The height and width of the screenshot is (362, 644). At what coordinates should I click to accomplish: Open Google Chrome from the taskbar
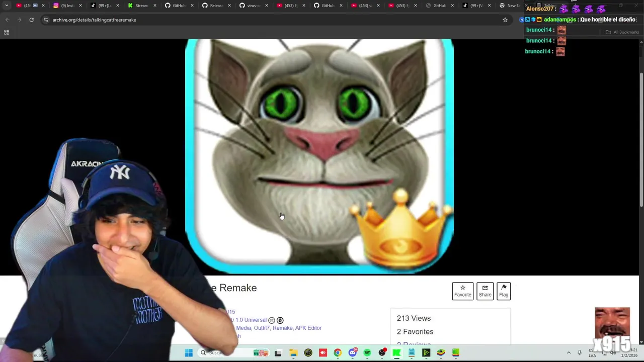[338, 353]
